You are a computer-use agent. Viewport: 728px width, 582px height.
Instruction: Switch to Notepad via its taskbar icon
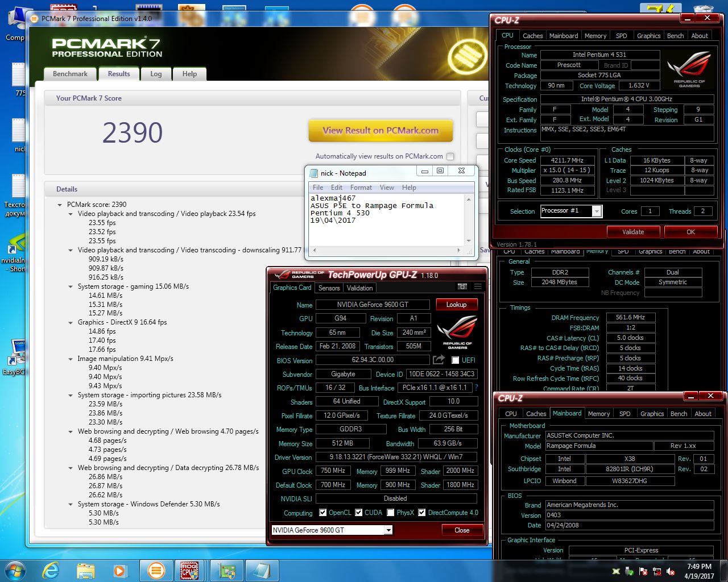coord(262,571)
